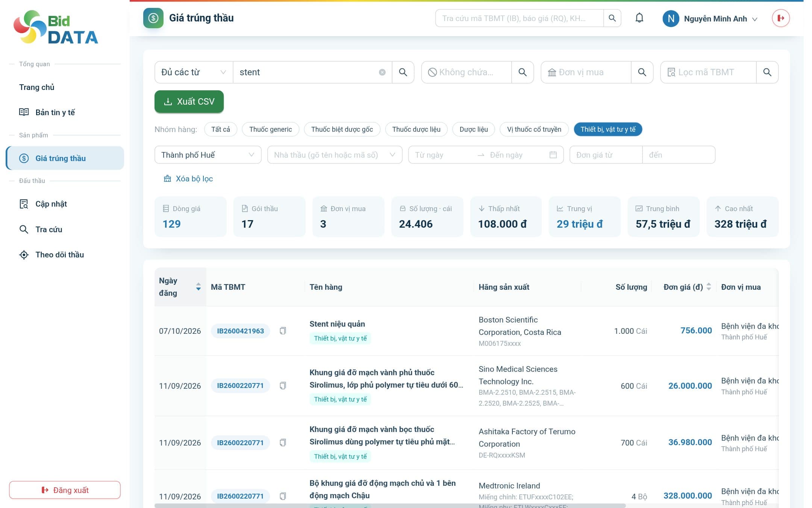This screenshot has height=508, width=812.
Task: Open the calendar icon in date range
Action: coord(553,155)
